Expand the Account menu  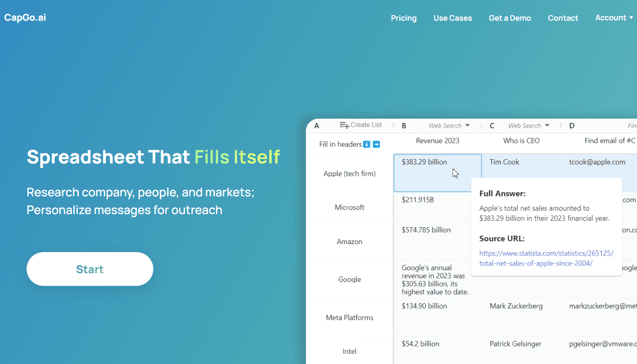614,18
